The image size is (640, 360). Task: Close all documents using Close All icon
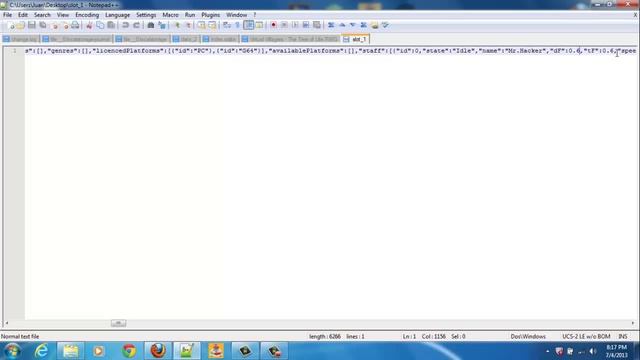pos(64,25)
